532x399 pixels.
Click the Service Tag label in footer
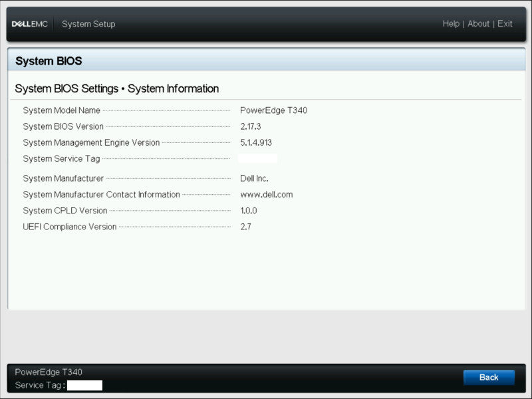point(40,386)
